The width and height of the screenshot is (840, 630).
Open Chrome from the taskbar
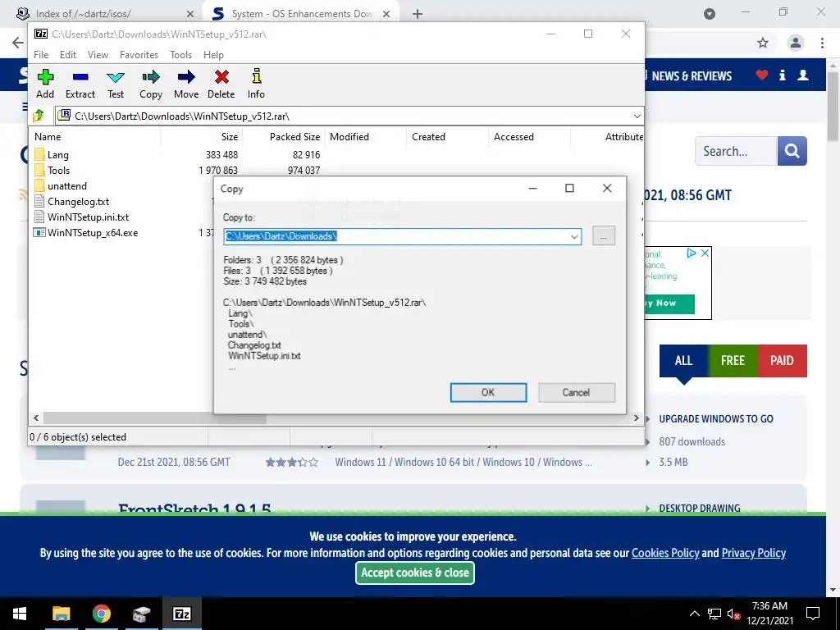(101, 614)
